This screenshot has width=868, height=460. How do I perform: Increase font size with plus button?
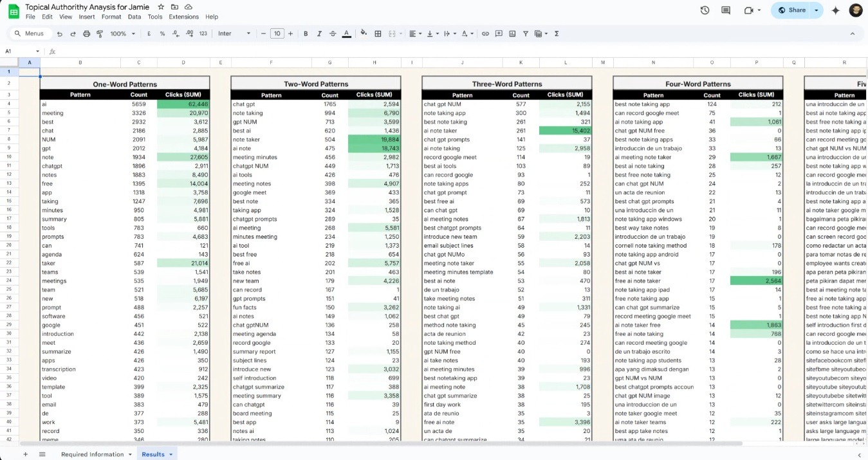coord(291,33)
